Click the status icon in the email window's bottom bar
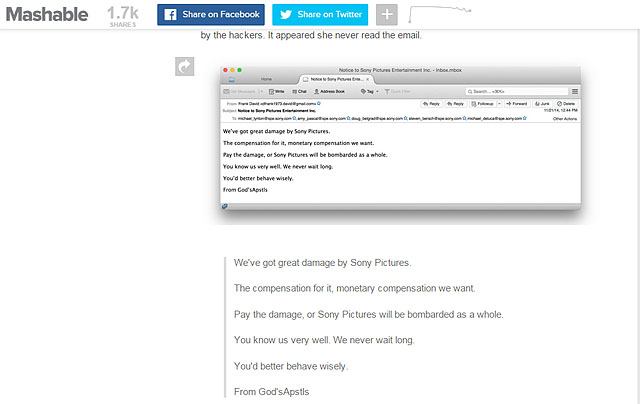Screen dimensions: 640x404 coord(224,206)
